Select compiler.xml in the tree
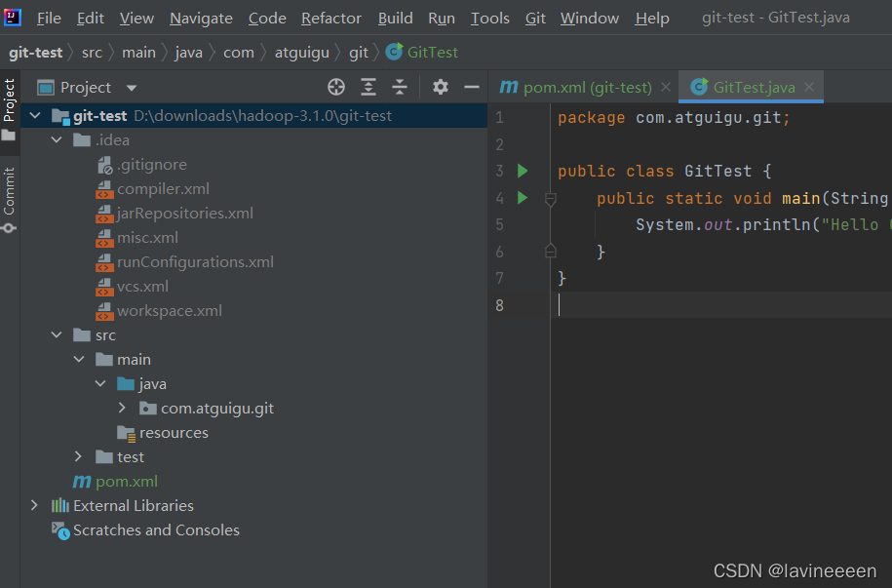 163,189
